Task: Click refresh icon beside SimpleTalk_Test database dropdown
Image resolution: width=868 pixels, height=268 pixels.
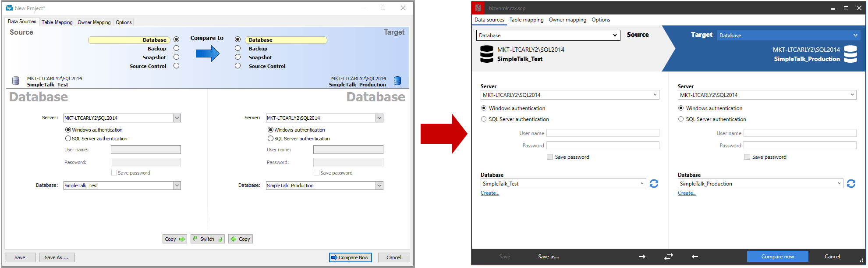Action: click(654, 184)
